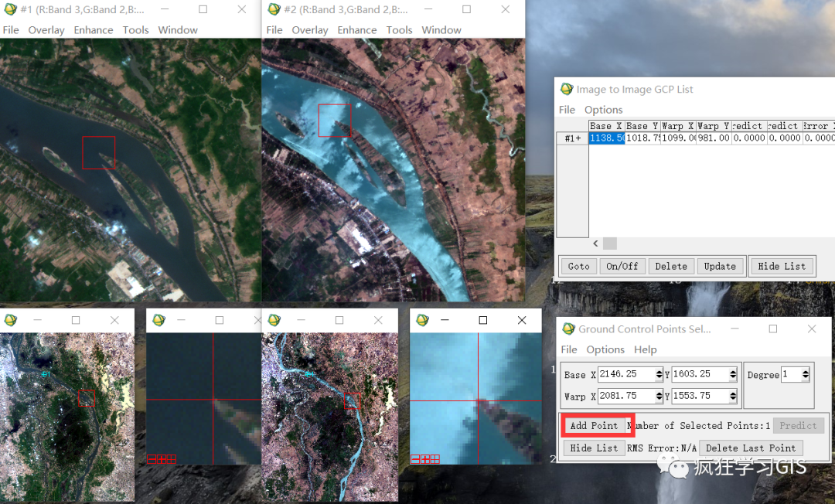Click the zoom-in plus icon in the dark-blue zoom window

[162, 459]
